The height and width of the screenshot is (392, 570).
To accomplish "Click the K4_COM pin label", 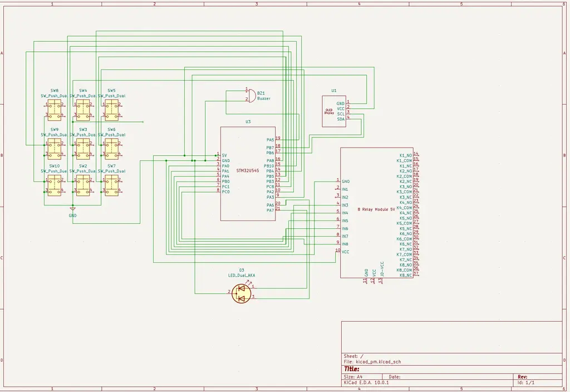I will tap(404, 208).
